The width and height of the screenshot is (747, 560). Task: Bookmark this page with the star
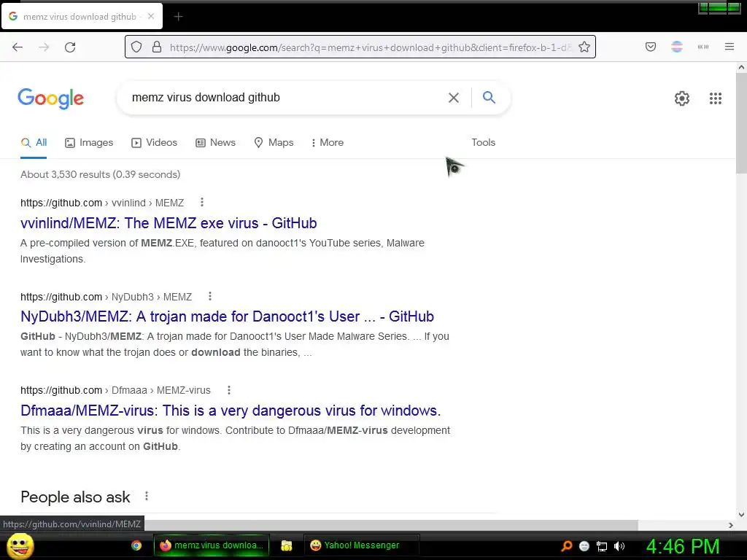pyautogui.click(x=584, y=47)
